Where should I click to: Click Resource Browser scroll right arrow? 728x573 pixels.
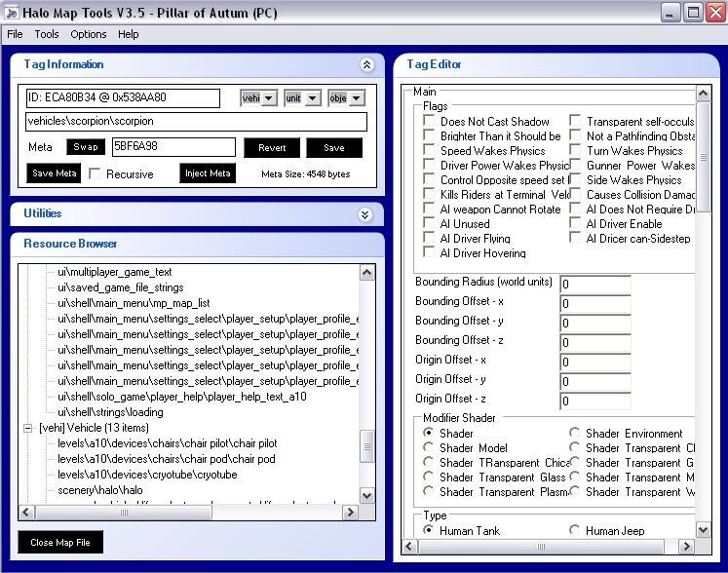click(350, 513)
